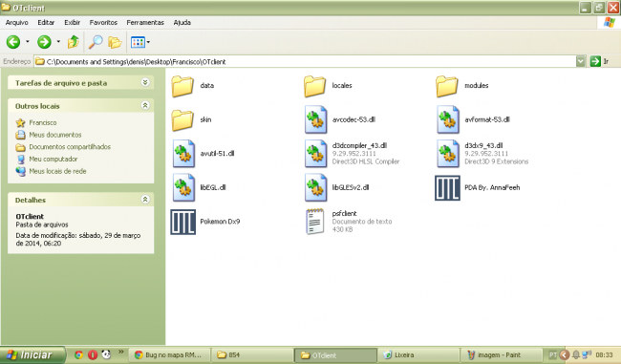The width and height of the screenshot is (621, 364).
Task: Open the Favoritos menu
Action: 103,23
